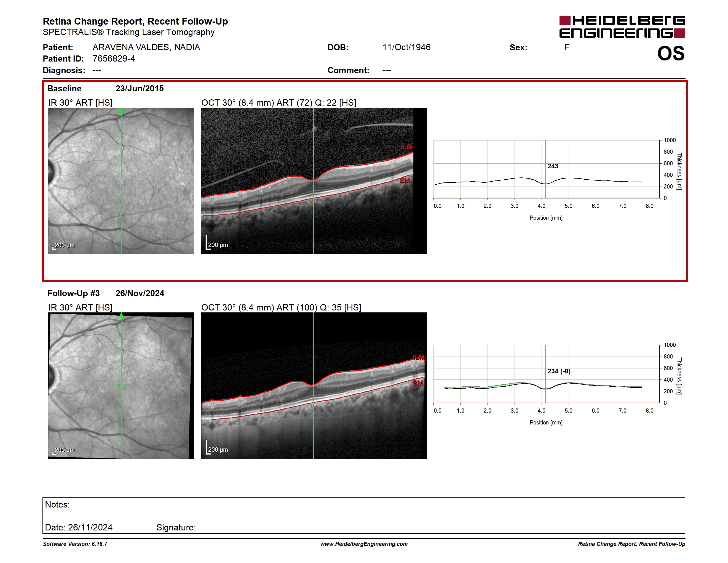Click the OS eye indicator label
728x563 pixels.
coord(671,53)
